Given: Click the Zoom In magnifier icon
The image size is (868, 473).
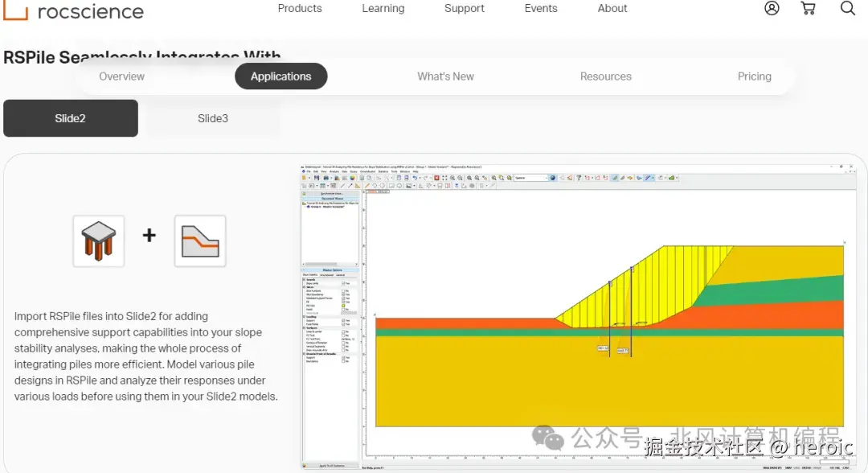Looking at the screenshot, I should 452,178.
